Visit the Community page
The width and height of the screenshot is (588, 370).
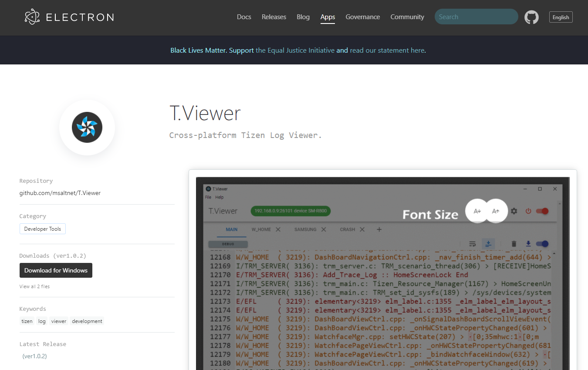pos(407,17)
